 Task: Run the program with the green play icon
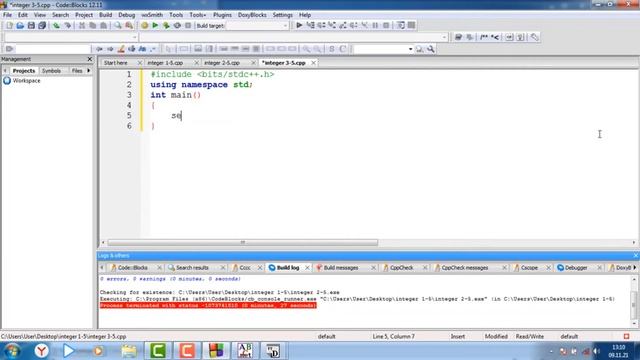tap(155, 25)
